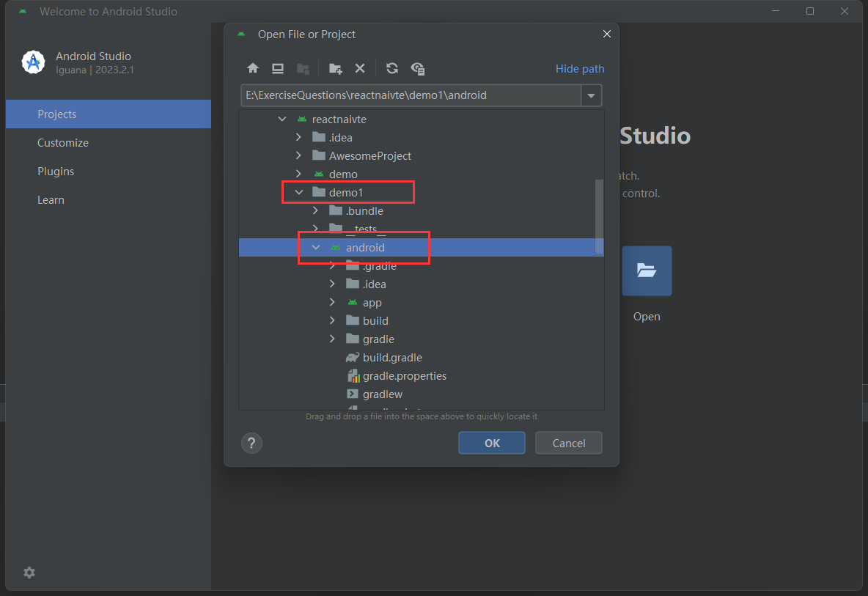Open settings gear in welcome window
Viewport: 868px width, 596px height.
pos(29,573)
